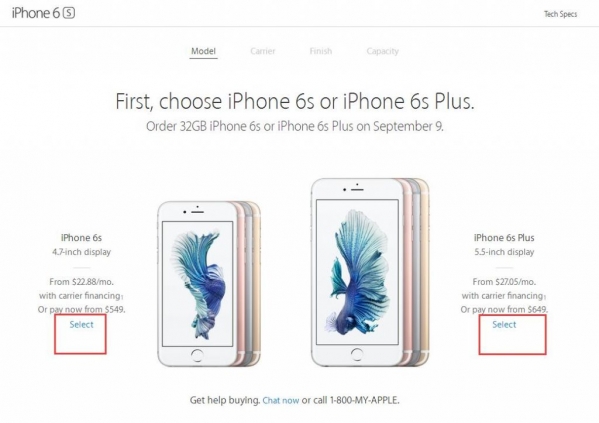Screen dimensions: 599x423
Task: Click the home button on iPhone 6s image
Action: click(197, 355)
